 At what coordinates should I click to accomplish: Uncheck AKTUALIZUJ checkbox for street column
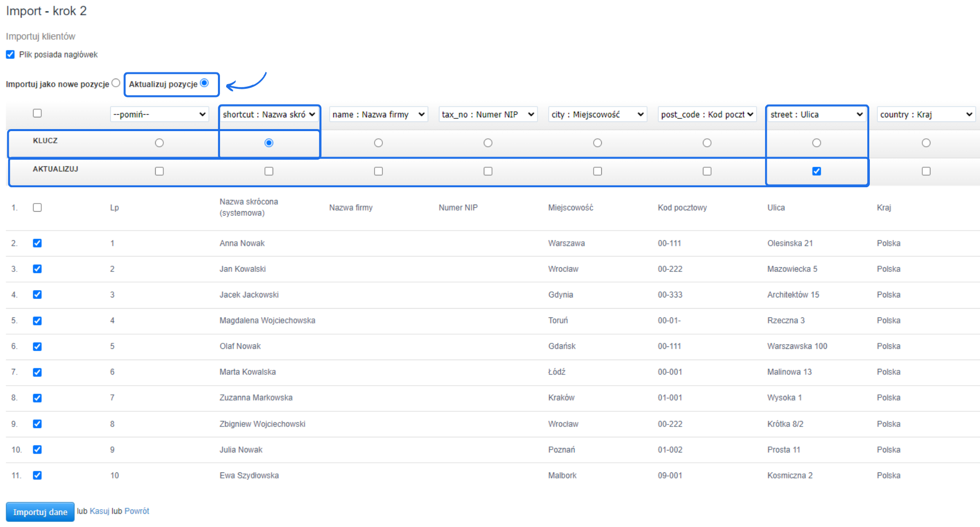[817, 171]
